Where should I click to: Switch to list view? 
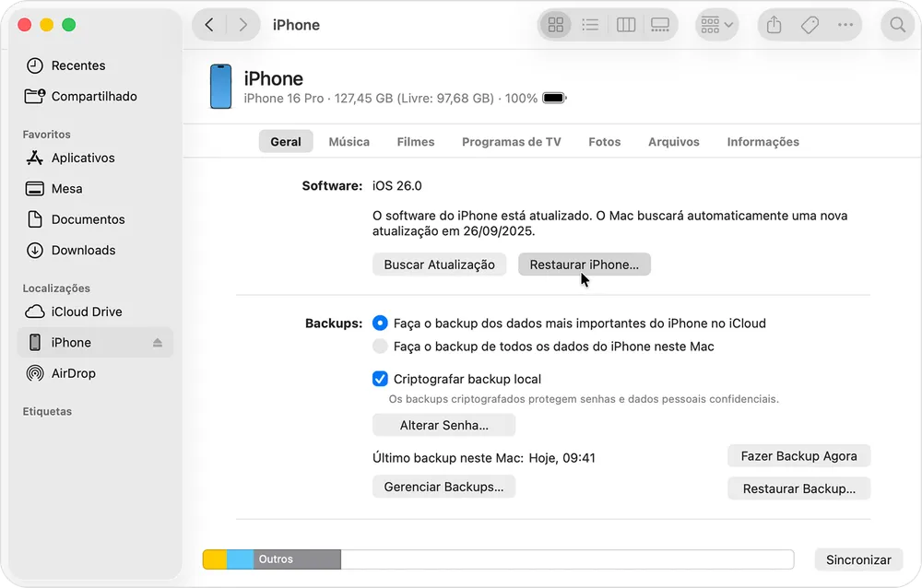point(590,25)
